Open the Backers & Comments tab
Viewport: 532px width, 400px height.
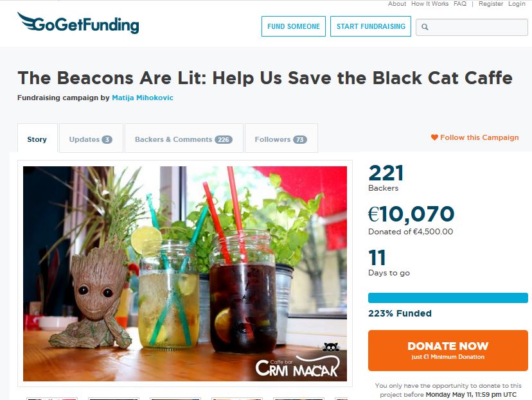click(x=184, y=138)
